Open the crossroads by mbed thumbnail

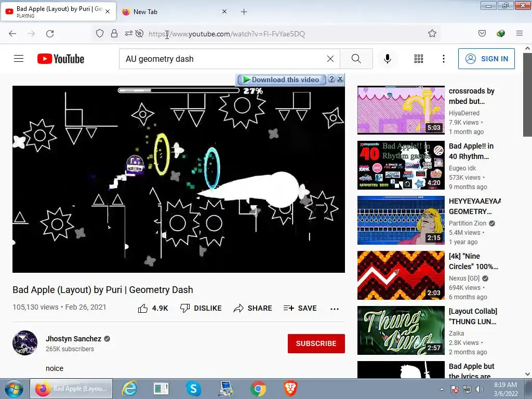pos(401,110)
